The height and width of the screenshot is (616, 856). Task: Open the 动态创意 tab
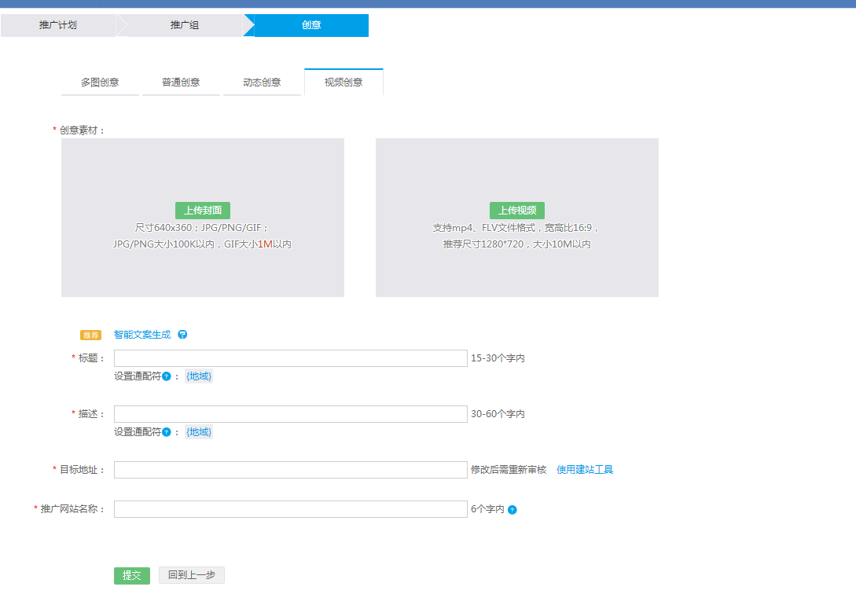tap(262, 81)
